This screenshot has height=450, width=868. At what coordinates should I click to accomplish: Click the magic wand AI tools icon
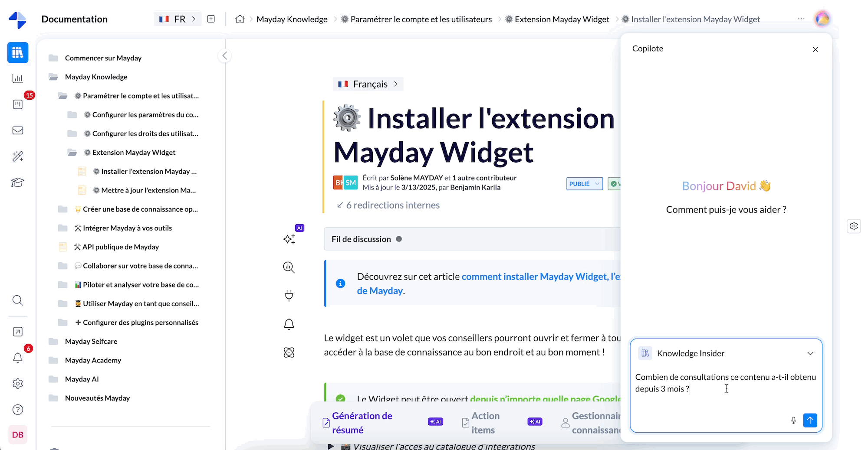[x=18, y=157]
